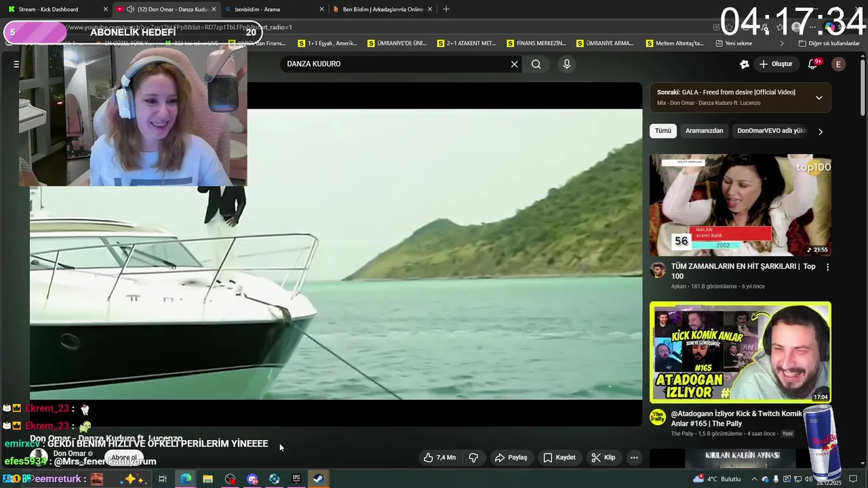This screenshot has height=488, width=868.
Task: Open the YouTube guide hamburger menu
Action: click(16, 64)
